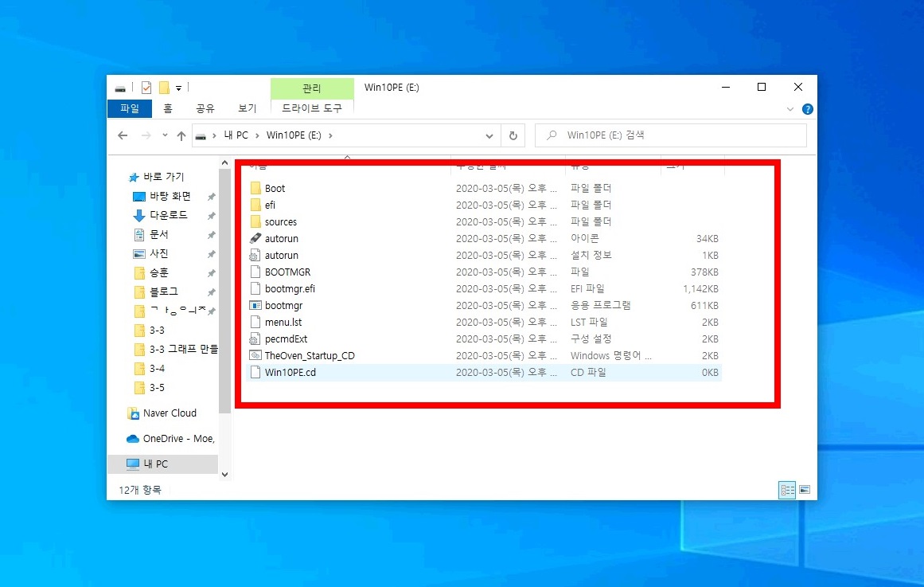The height and width of the screenshot is (587, 924).
Task: Open 블로그 folder in navigation pane
Action: click(163, 292)
